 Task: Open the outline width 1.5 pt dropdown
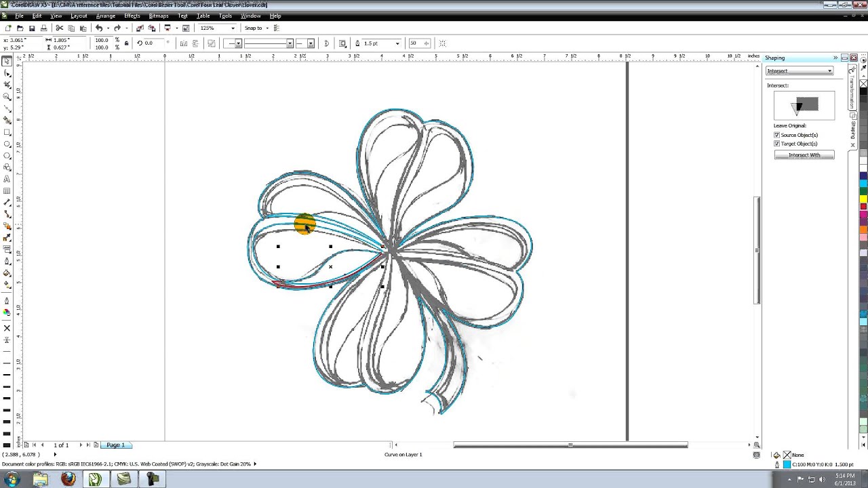click(397, 43)
